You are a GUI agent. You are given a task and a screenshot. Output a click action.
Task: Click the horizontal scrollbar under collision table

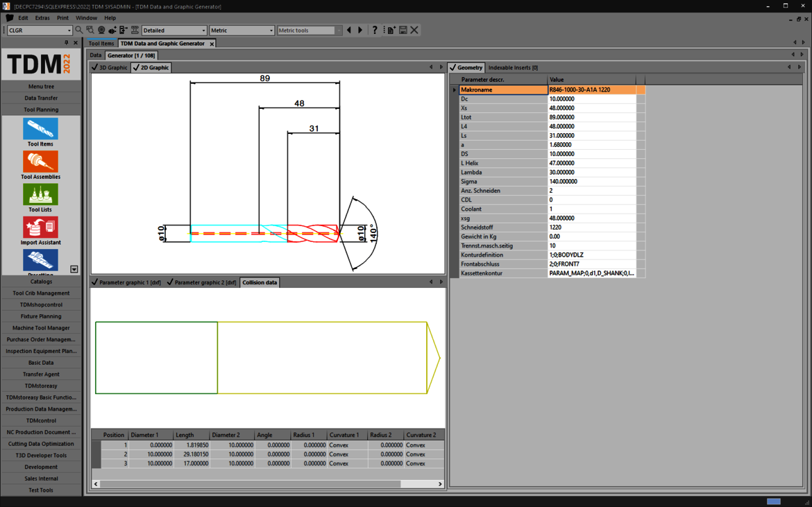[x=250, y=484]
